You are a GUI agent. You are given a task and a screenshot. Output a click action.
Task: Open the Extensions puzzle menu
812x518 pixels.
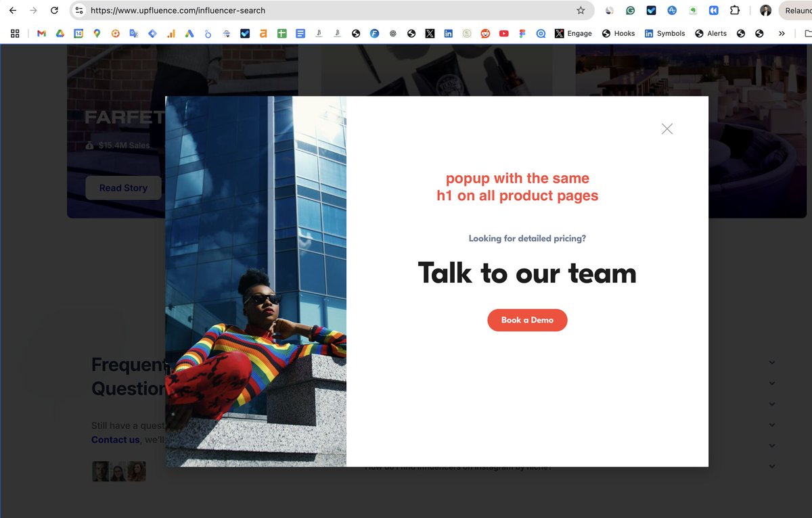tap(735, 10)
